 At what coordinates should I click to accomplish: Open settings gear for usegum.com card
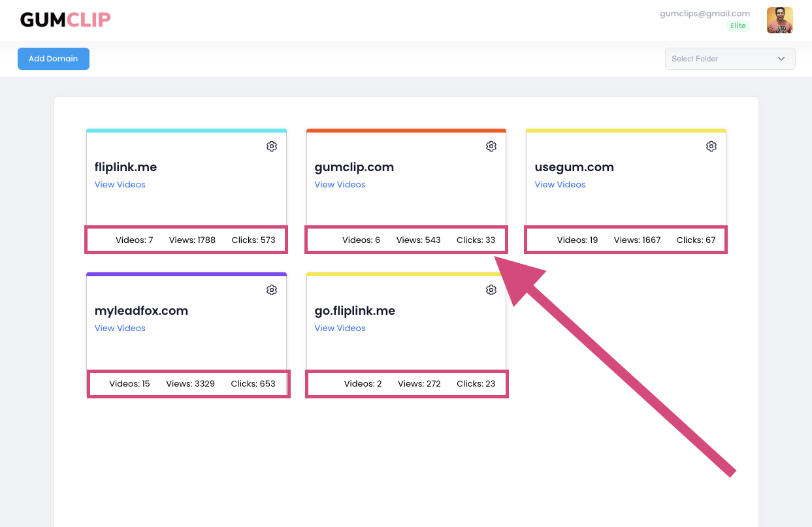[711, 146]
